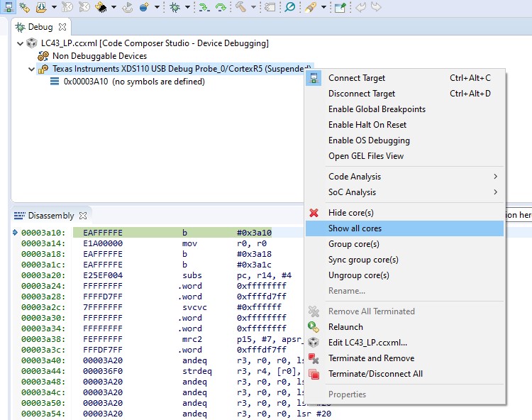Click disassembly address 00003a14:
532x420 pixels.
43,243
